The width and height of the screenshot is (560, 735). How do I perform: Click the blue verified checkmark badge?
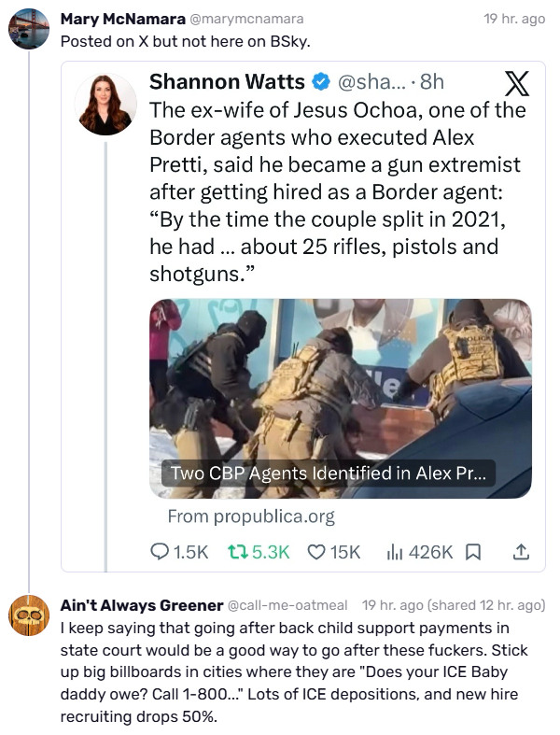(321, 82)
